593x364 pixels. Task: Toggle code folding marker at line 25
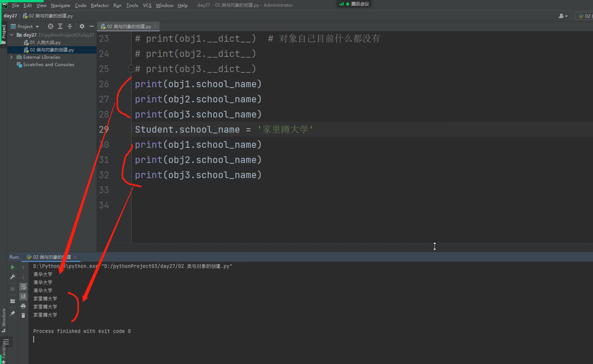pyautogui.click(x=131, y=69)
